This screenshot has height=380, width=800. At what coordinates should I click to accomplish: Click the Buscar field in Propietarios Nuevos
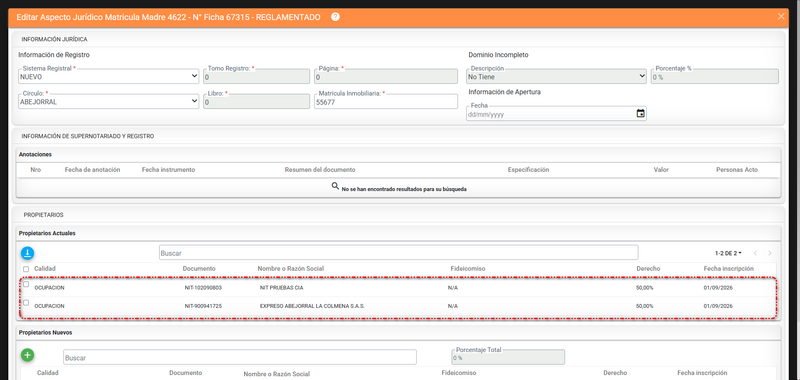pos(240,357)
